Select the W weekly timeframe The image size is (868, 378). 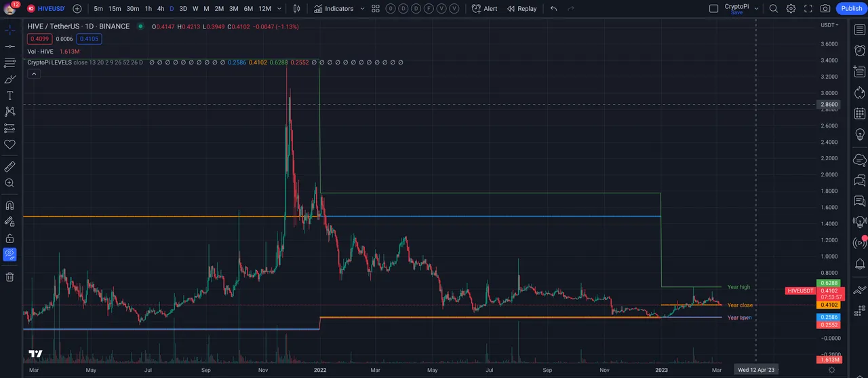click(195, 9)
